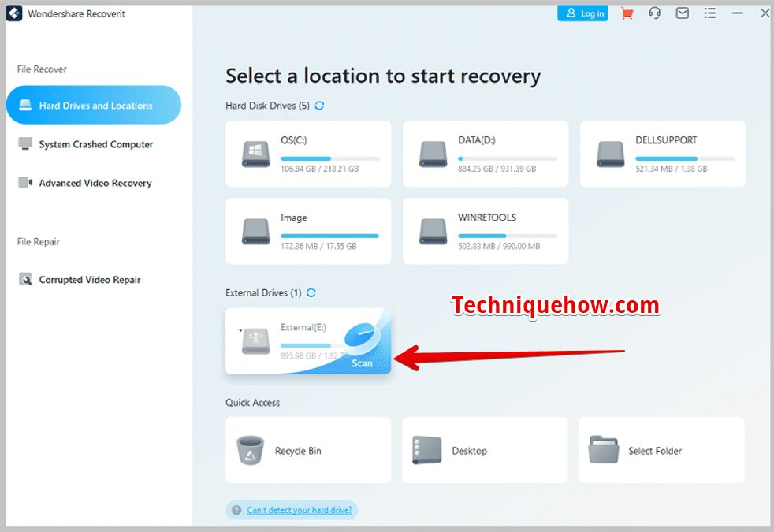The image size is (774, 532).
Task: Click the "WINRETOOLS" drive name
Action: pos(487,218)
